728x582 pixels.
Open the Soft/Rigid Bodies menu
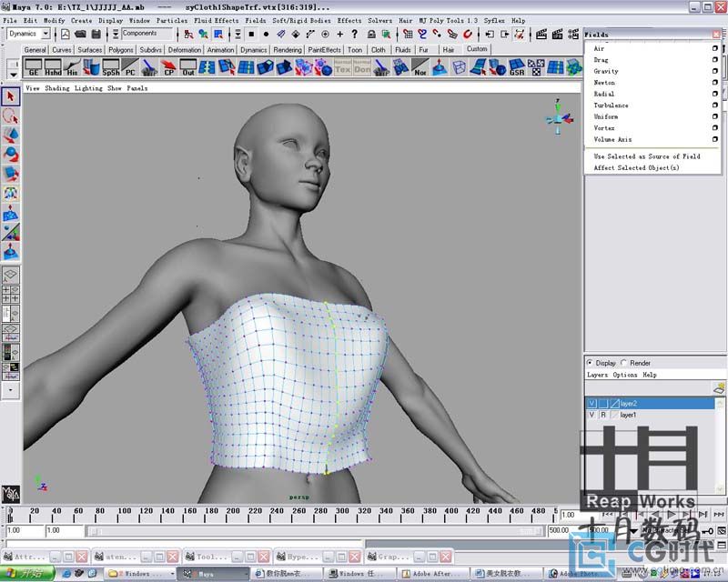[301, 20]
